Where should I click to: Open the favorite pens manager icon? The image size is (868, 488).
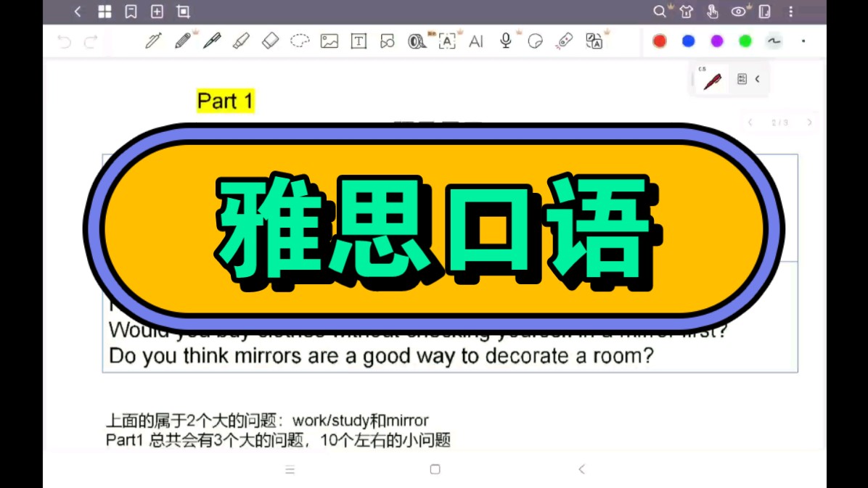coord(742,79)
